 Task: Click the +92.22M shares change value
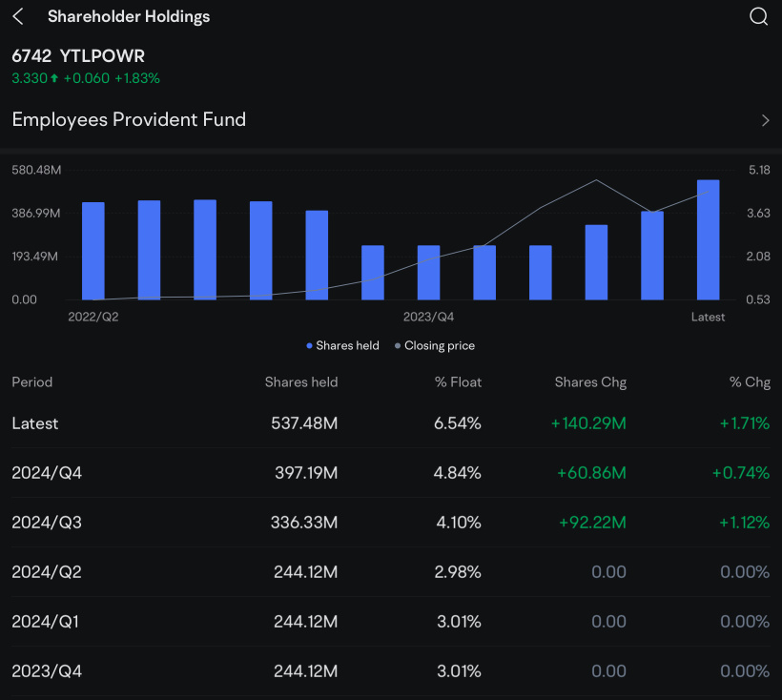592,522
